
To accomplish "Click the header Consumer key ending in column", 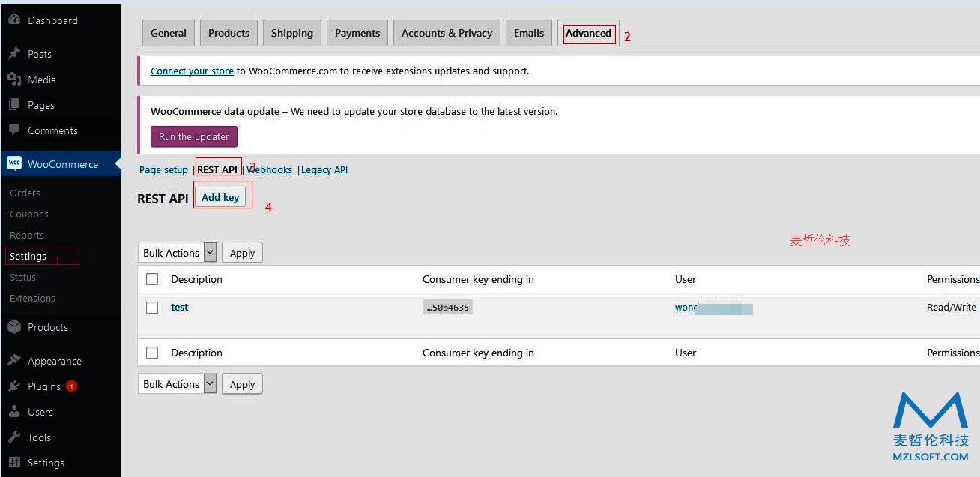I will pyautogui.click(x=478, y=279).
